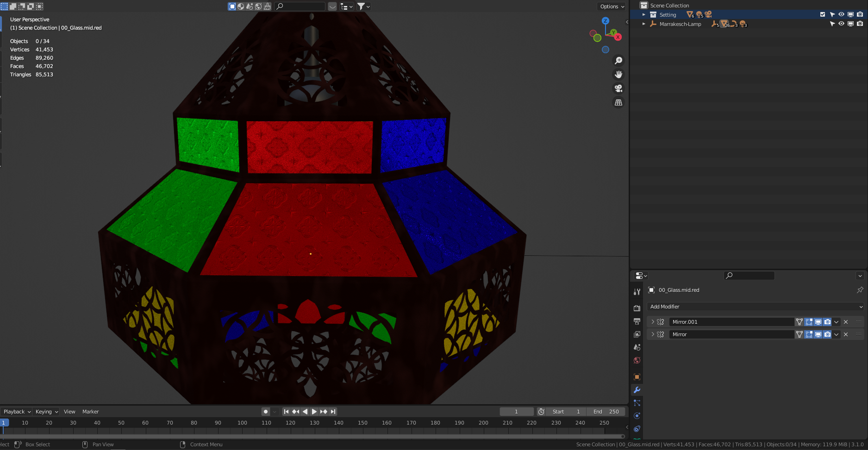Hide Marrakesch-Lamp with its eye icon

(841, 24)
